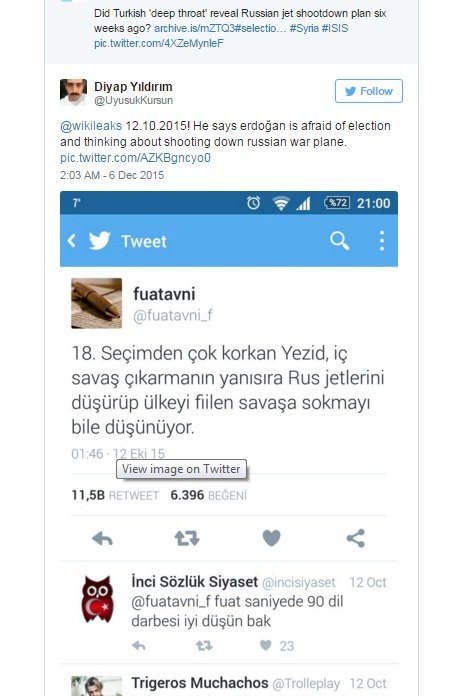The image size is (465, 696).
Task: Tap the Twitter bird logo in the header
Action: pos(99,241)
